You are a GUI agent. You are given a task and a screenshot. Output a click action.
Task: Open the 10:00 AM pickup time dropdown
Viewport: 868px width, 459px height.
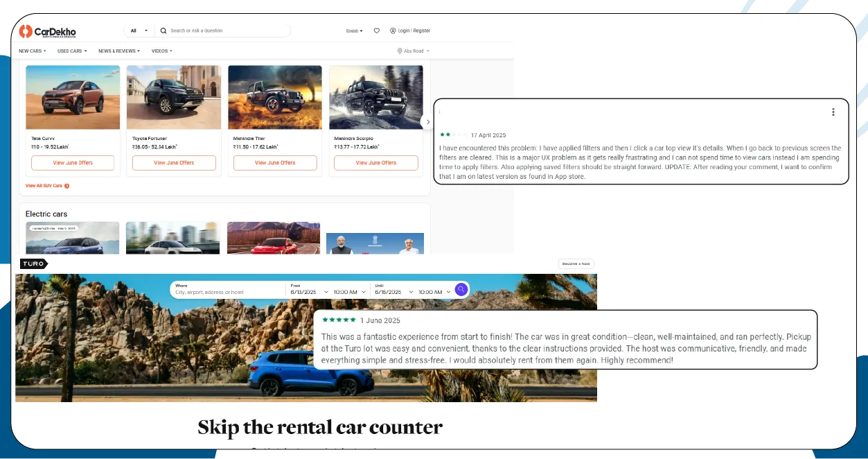pos(348,291)
